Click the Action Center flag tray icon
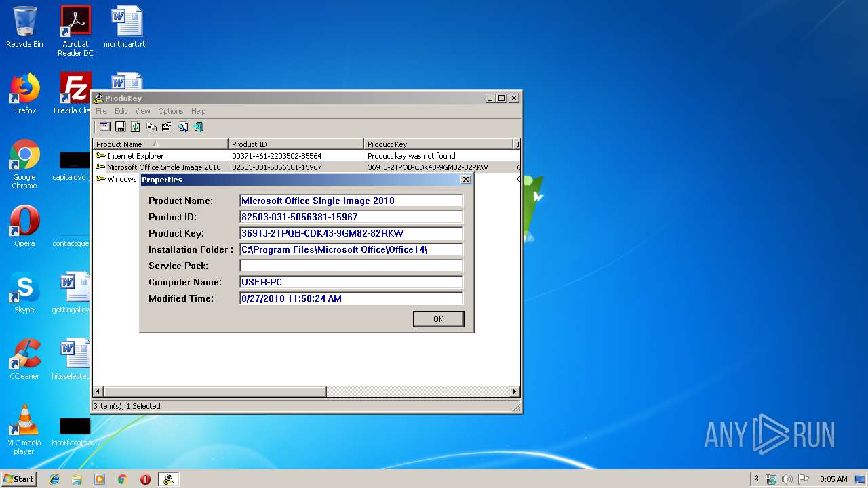Screen dimensions: 868x488 tap(804, 479)
